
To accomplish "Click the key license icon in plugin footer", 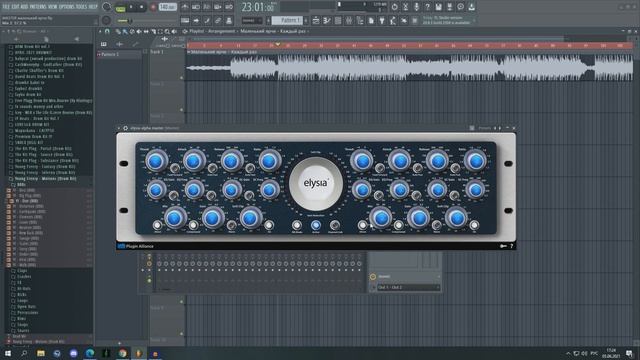I will click(503, 246).
